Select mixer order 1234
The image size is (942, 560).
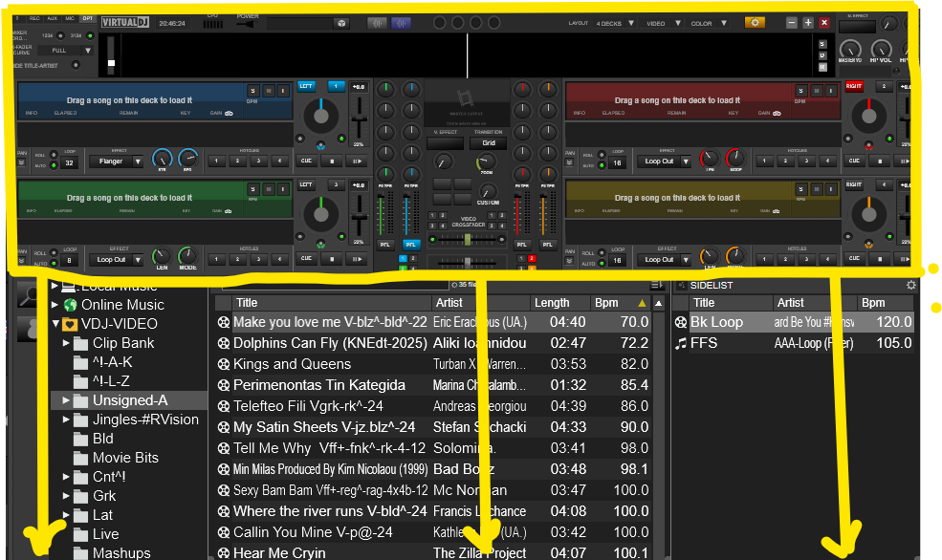point(60,35)
